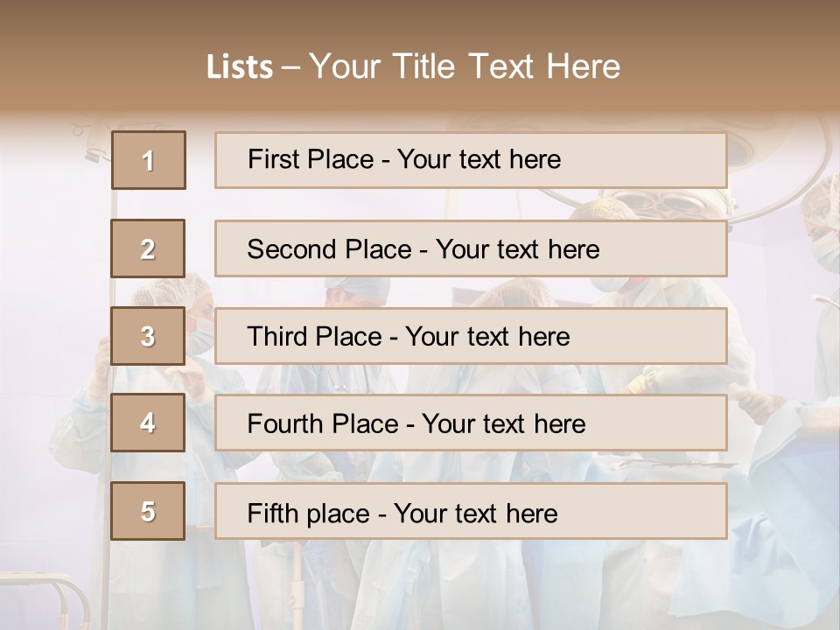Screen dimensions: 840x630
Task: Click the slide title text
Action: [413, 66]
